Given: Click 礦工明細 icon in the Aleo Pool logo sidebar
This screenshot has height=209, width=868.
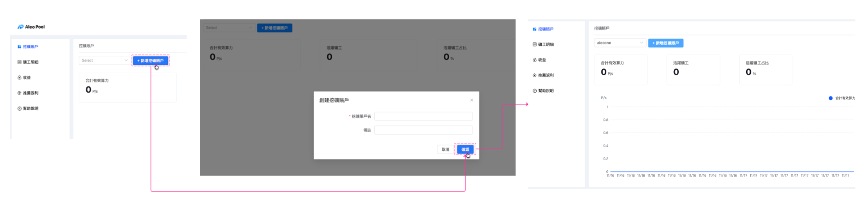Looking at the screenshot, I should click(x=19, y=62).
